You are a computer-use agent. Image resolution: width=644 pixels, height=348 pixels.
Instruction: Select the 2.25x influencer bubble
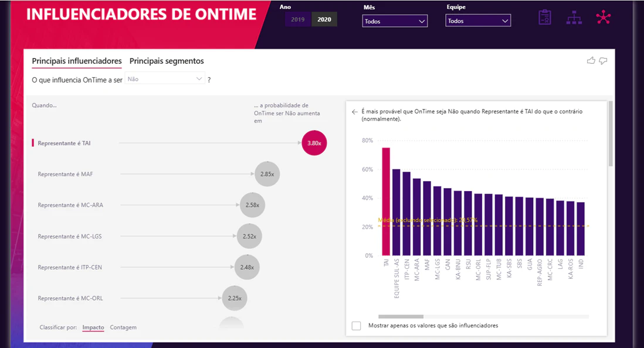(235, 298)
